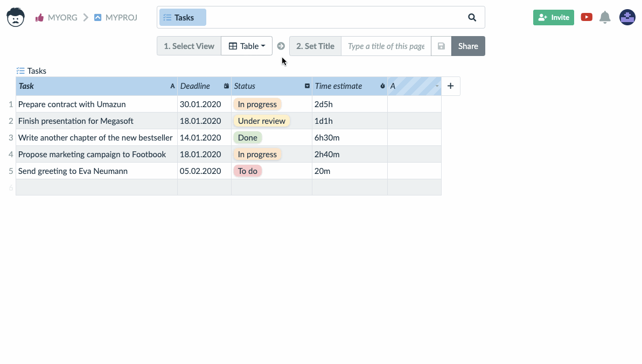Click the search magnifier icon
The height and width of the screenshot is (364, 642).
pyautogui.click(x=472, y=17)
